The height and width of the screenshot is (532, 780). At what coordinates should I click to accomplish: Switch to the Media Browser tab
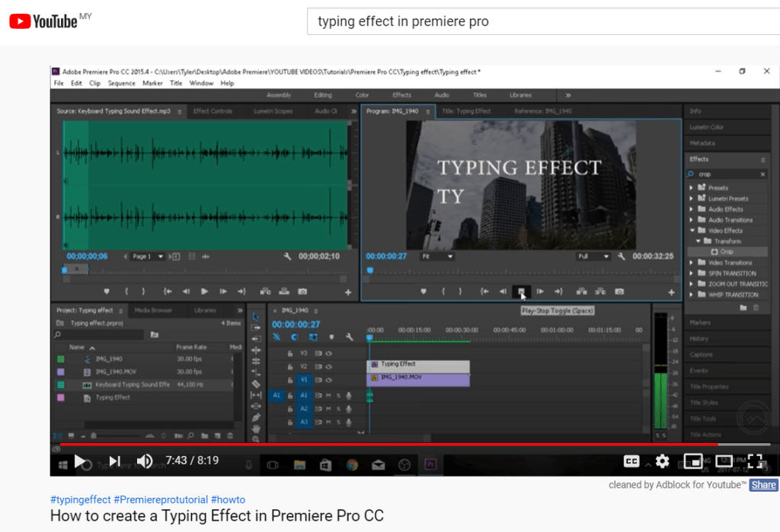click(x=153, y=311)
